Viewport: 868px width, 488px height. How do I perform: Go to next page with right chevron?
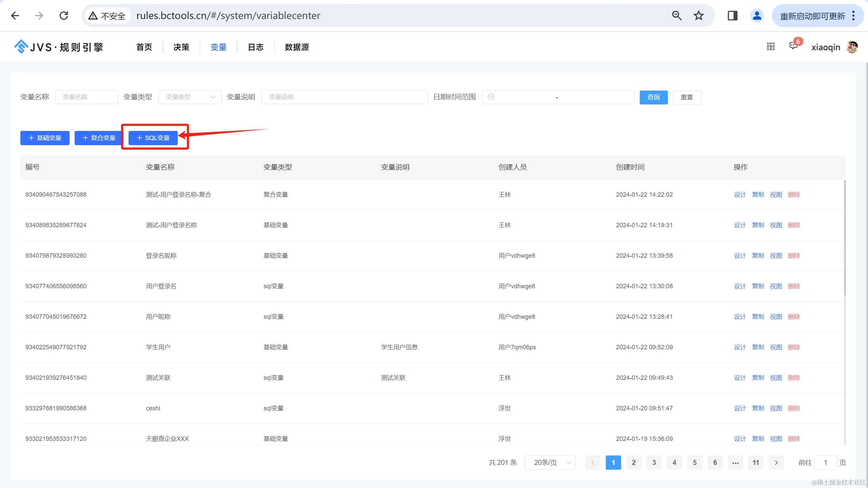click(776, 463)
